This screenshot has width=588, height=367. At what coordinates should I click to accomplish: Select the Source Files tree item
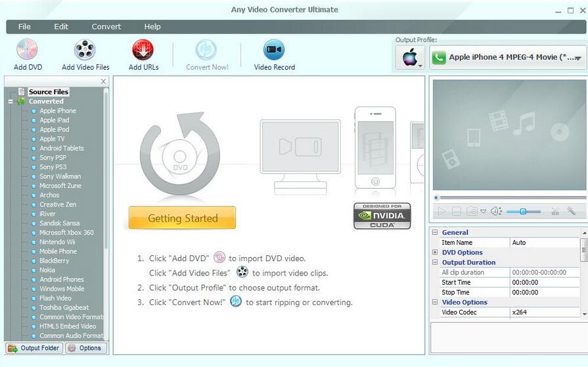(x=49, y=92)
